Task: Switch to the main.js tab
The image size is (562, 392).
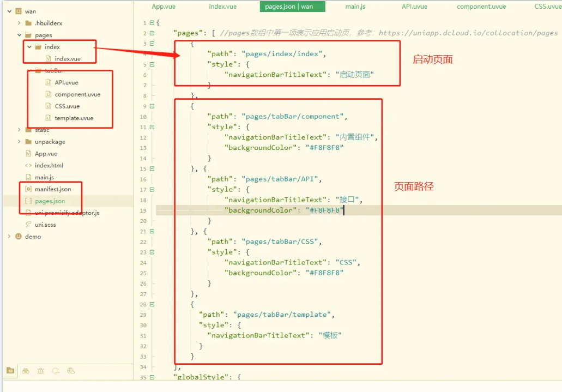Action: point(354,7)
